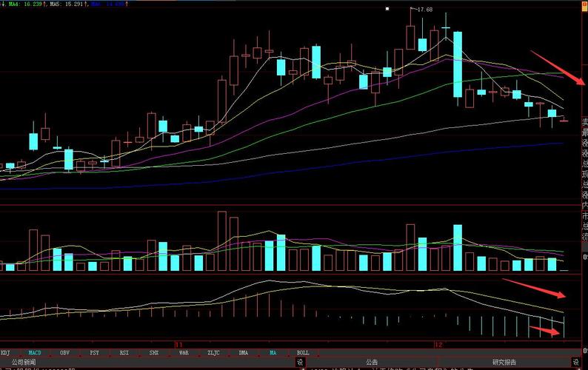Screen dimensions: 588x370
Task: Open the 公告 announcements tab
Action: point(372,362)
